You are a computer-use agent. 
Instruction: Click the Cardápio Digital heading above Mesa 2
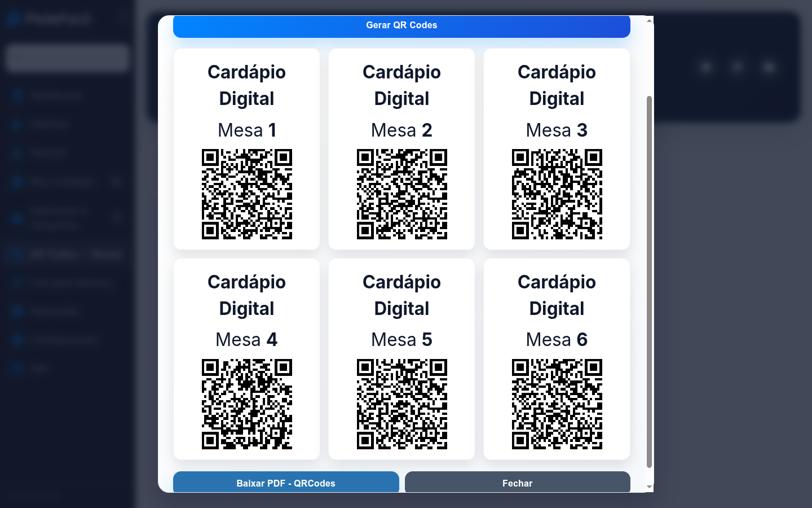[x=401, y=85]
